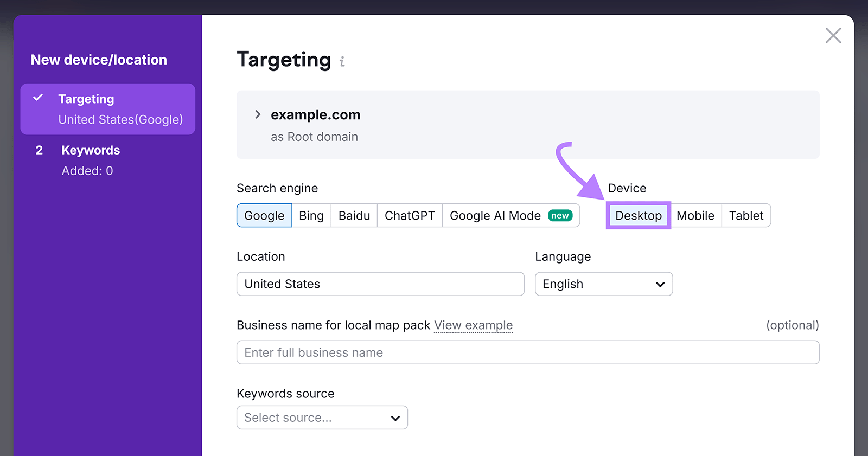Choose Bing search engine option
Viewport: 868px width, 456px height.
tap(311, 216)
